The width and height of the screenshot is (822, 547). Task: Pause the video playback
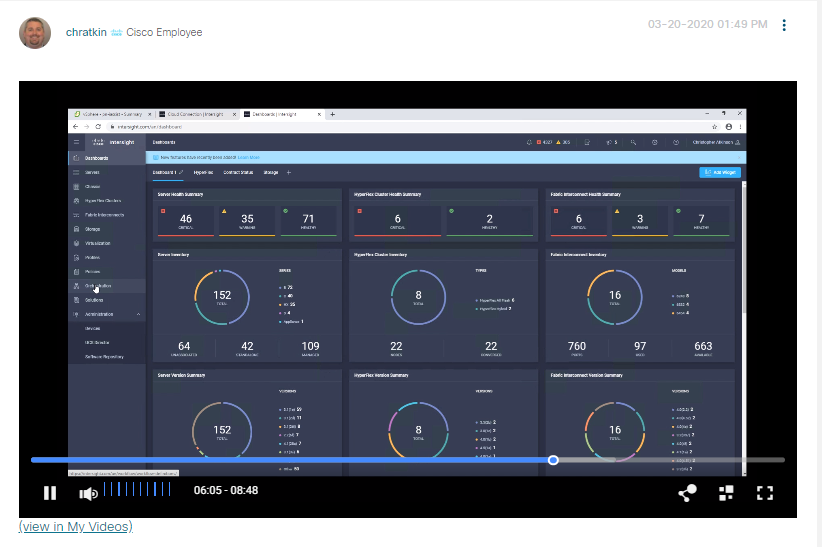pos(49,492)
